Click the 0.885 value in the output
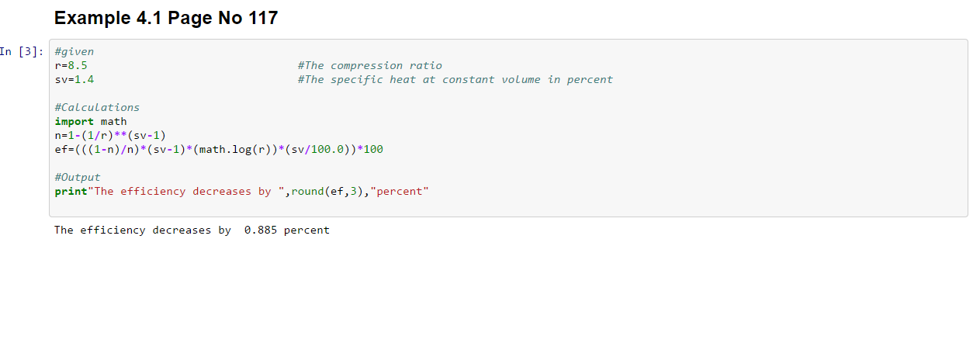The height and width of the screenshot is (357, 980). [260, 230]
